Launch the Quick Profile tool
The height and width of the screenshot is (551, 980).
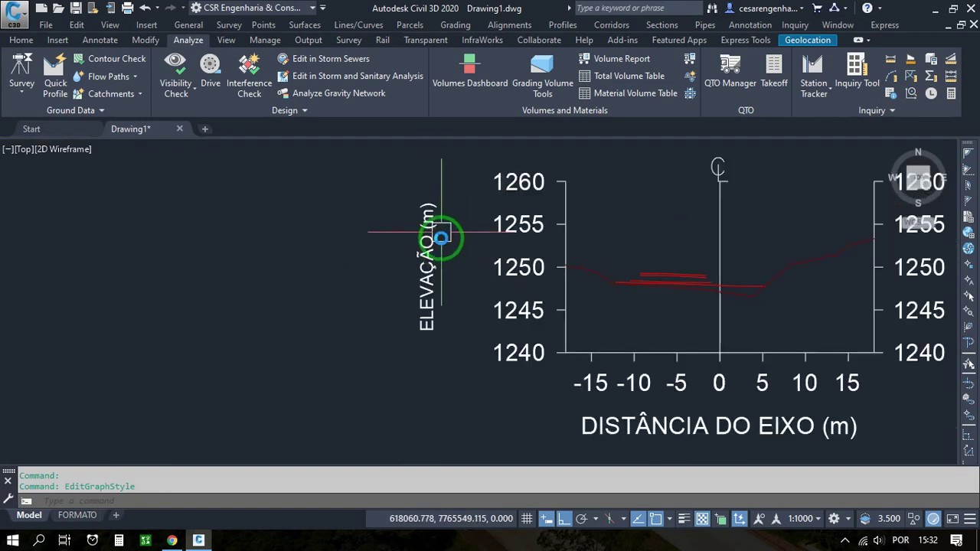point(55,75)
